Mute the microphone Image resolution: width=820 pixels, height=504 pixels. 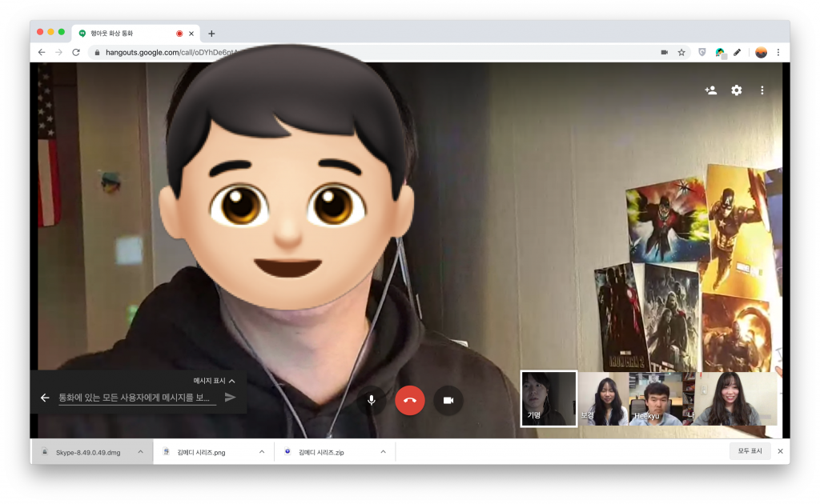[372, 401]
